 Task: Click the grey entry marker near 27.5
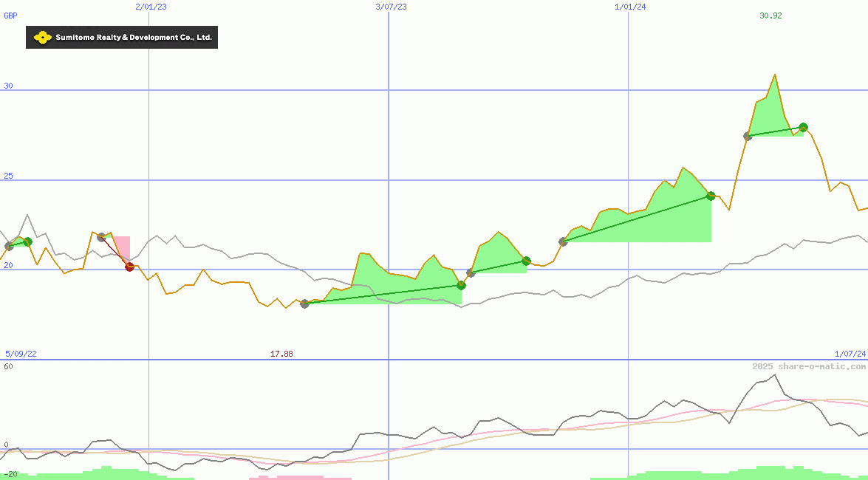(748, 136)
